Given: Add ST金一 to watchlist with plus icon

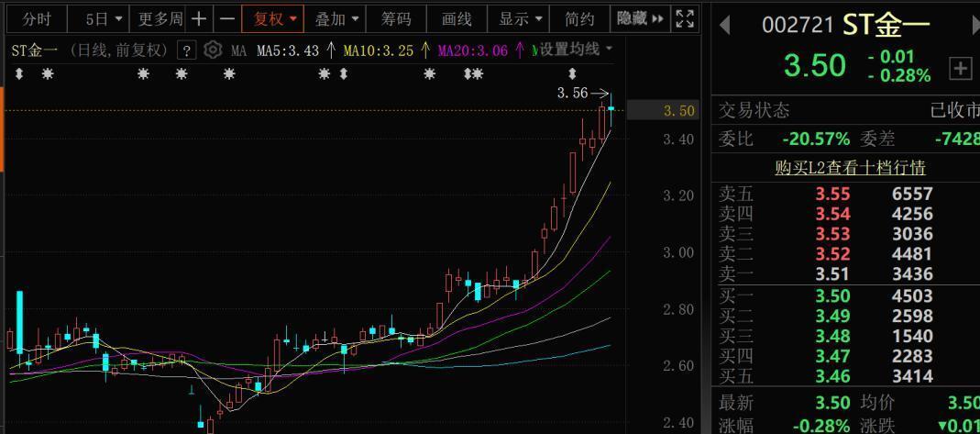Looking at the screenshot, I should tap(960, 68).
